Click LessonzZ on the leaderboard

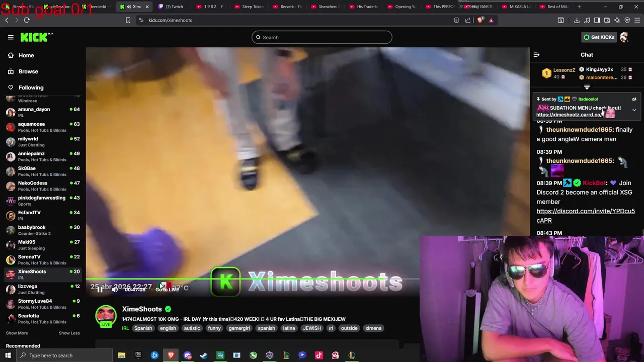[564, 70]
